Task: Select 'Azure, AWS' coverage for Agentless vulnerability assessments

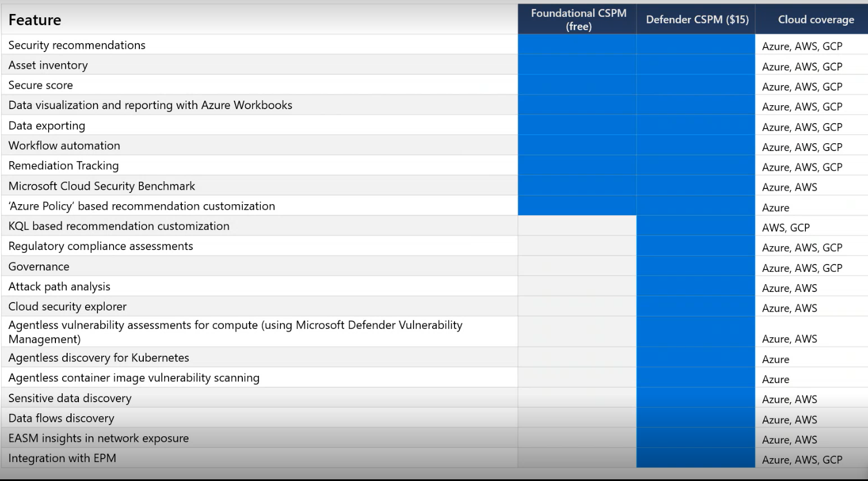Action: (x=789, y=339)
